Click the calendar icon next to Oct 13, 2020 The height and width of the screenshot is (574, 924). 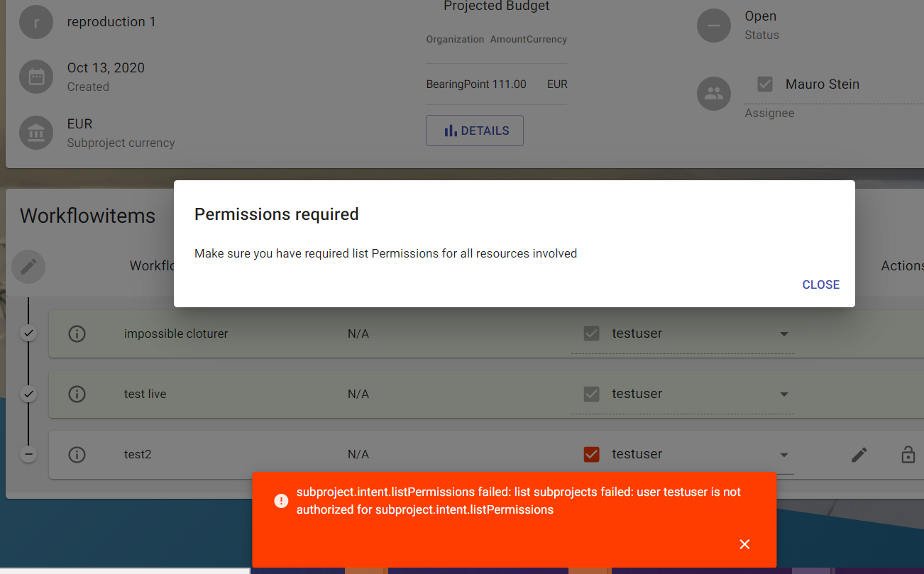point(36,77)
